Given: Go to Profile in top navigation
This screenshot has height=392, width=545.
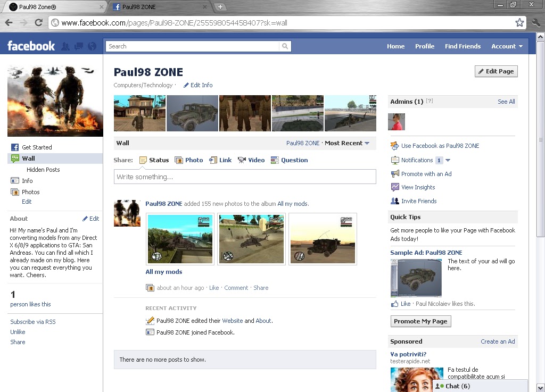Looking at the screenshot, I should [x=424, y=46].
